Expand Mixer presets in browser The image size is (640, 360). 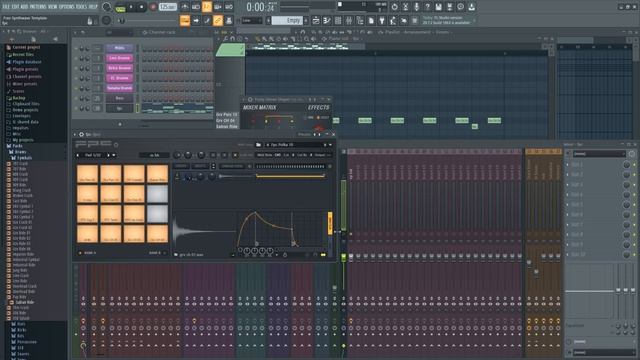pyautogui.click(x=24, y=84)
